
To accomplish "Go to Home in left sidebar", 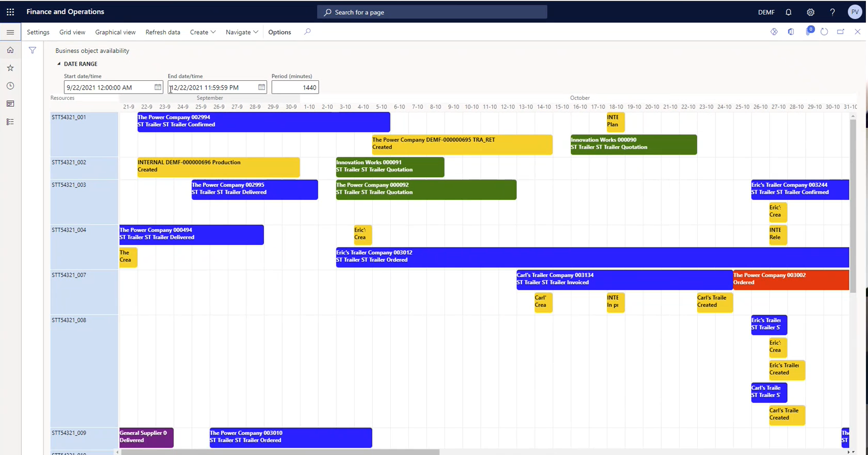I will (10, 50).
